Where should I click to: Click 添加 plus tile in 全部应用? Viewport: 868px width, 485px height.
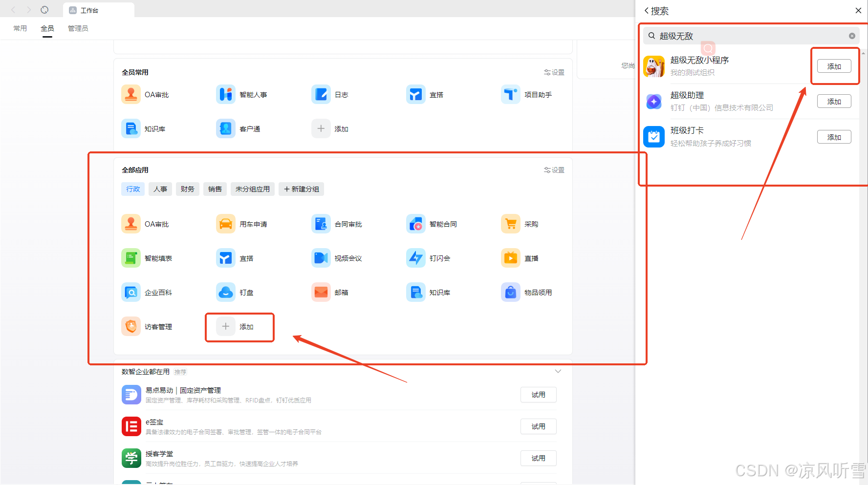click(x=225, y=326)
